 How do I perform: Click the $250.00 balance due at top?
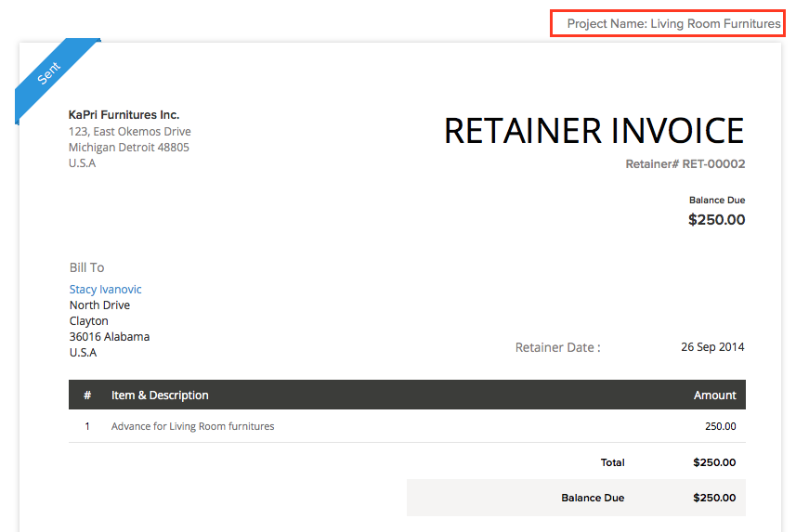716,220
